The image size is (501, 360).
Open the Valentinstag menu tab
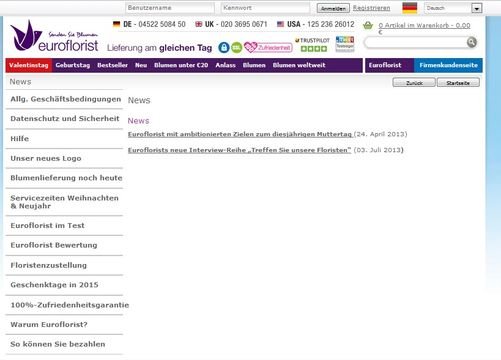(x=29, y=65)
